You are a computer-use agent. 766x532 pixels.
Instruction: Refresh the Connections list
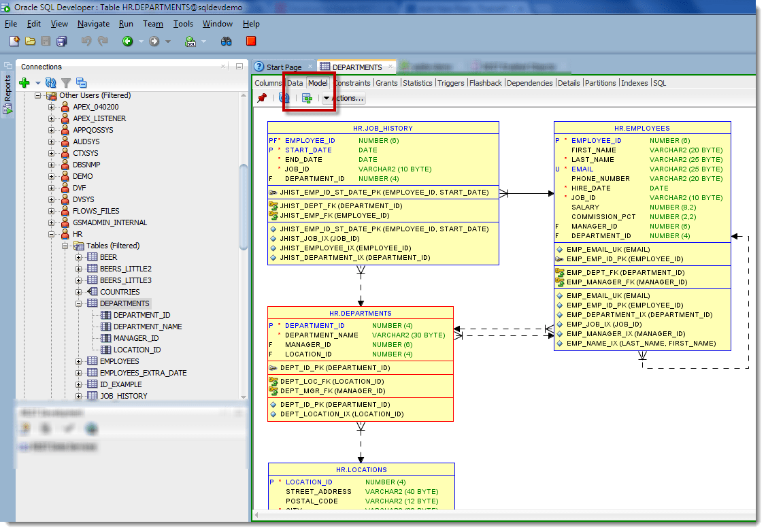click(x=50, y=82)
